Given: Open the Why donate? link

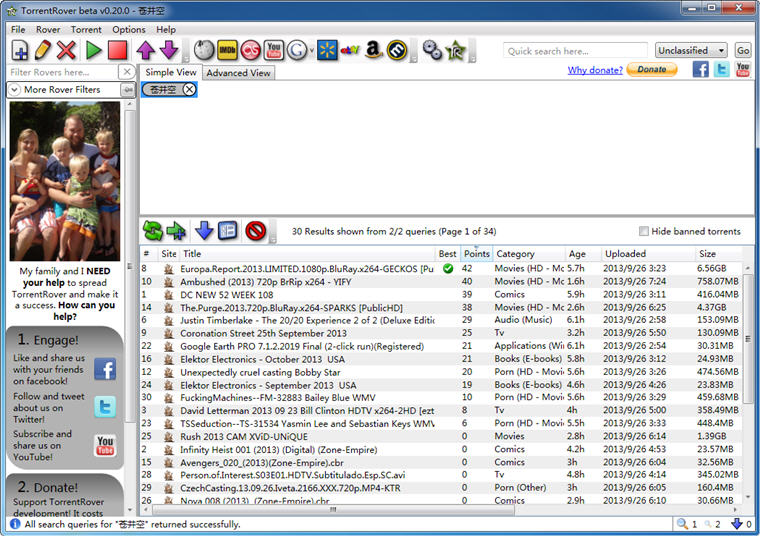Looking at the screenshot, I should coord(595,70).
